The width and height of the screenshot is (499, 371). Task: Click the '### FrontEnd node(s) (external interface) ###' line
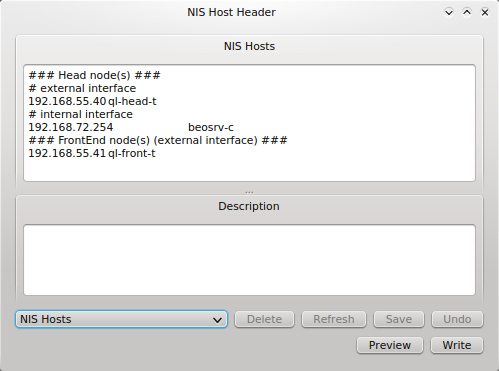[158, 140]
